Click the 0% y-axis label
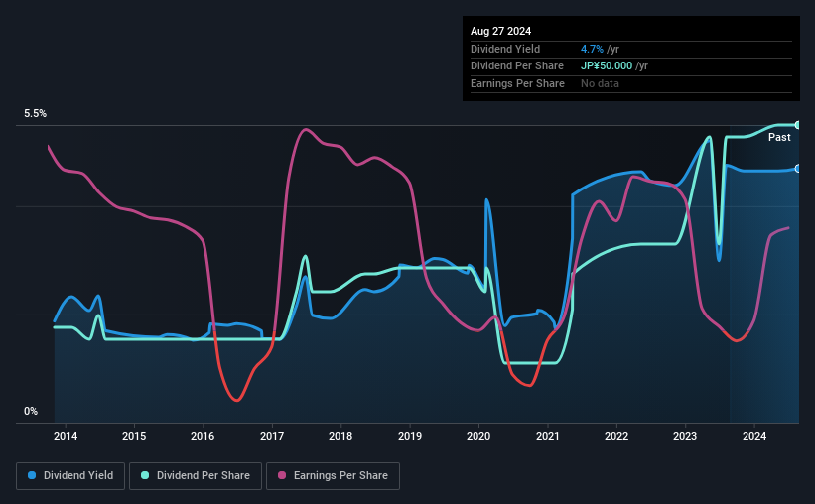This screenshot has height=504, width=815. click(31, 411)
